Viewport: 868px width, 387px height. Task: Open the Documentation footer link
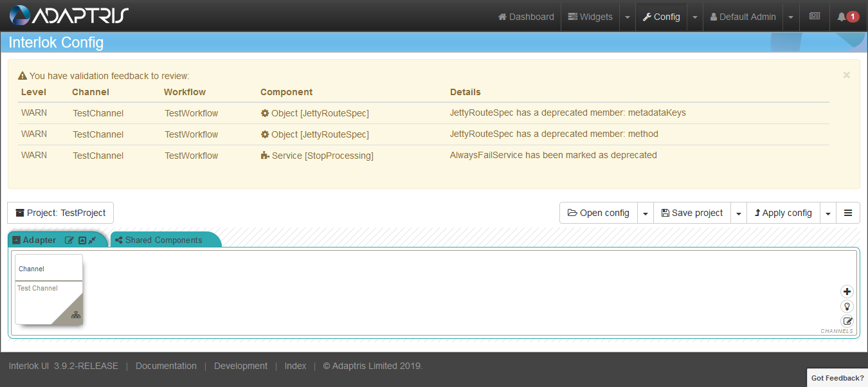[x=166, y=366]
